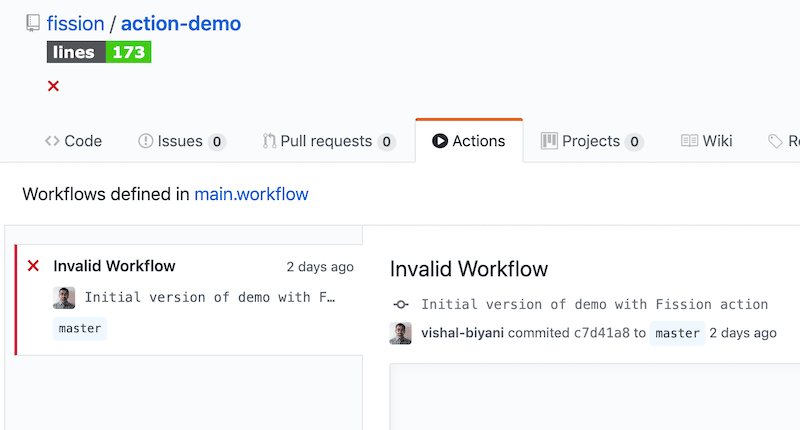Click the Issues count 0 badge

[217, 141]
